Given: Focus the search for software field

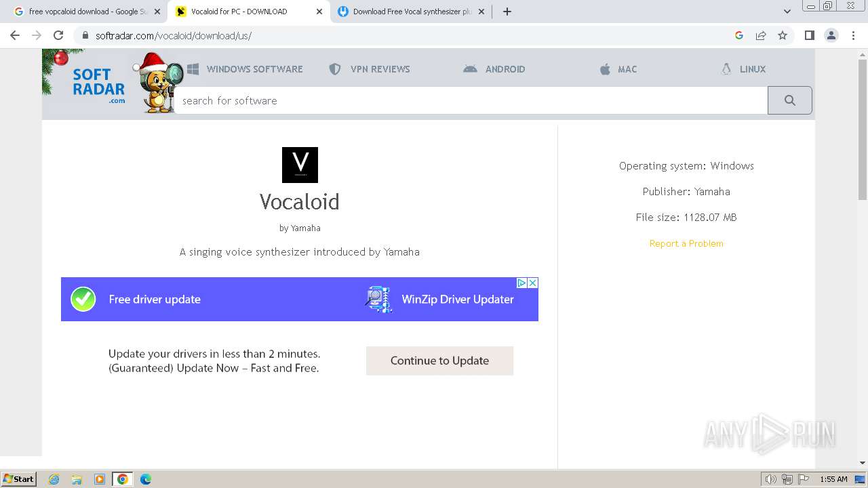Looking at the screenshot, I should coord(471,100).
